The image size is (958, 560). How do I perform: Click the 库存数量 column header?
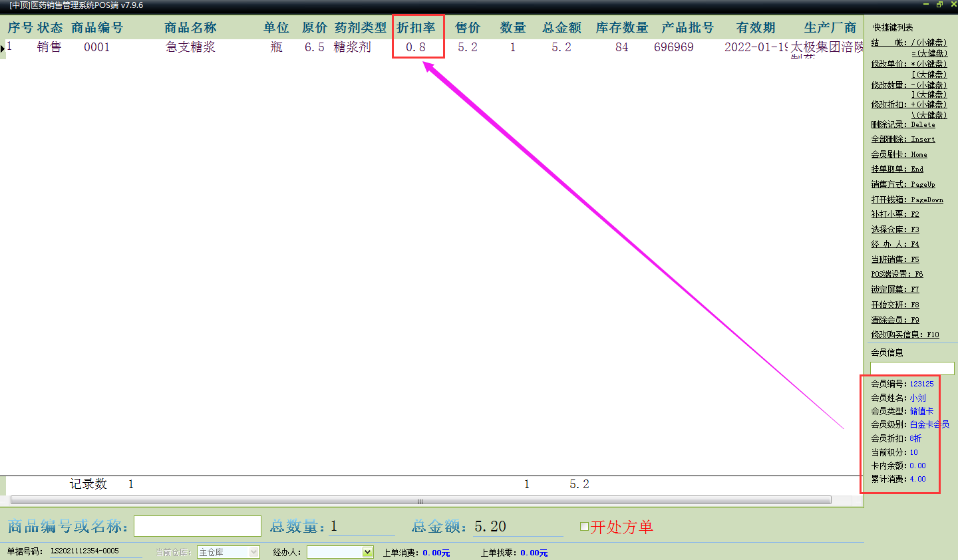(x=621, y=28)
